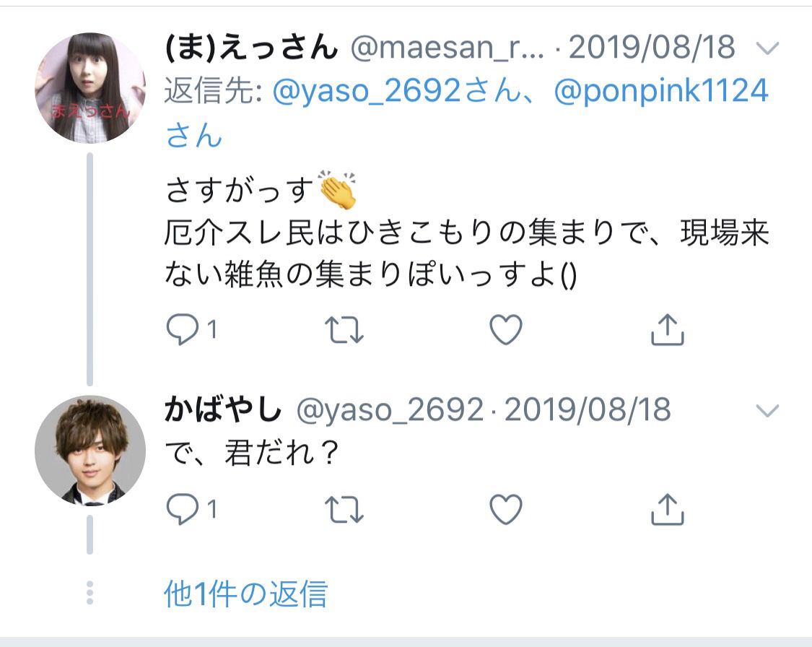
Task: Expand '他1件の返信' more replies
Action: (x=246, y=594)
